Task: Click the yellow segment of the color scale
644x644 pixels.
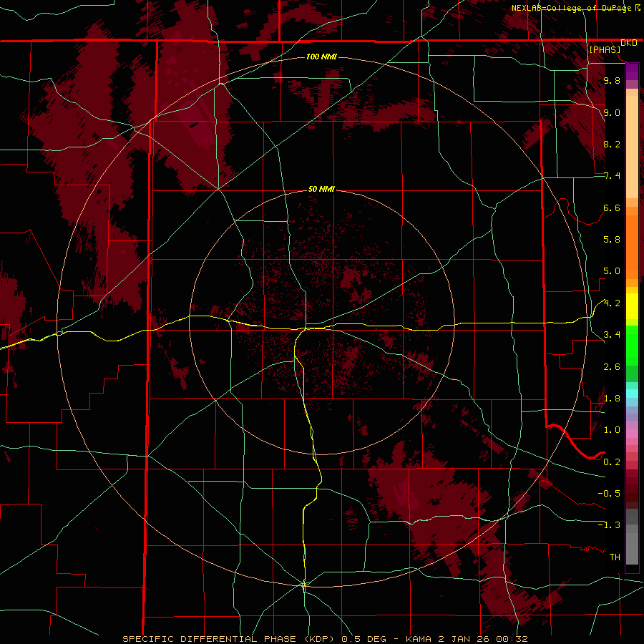Action: pos(632,306)
